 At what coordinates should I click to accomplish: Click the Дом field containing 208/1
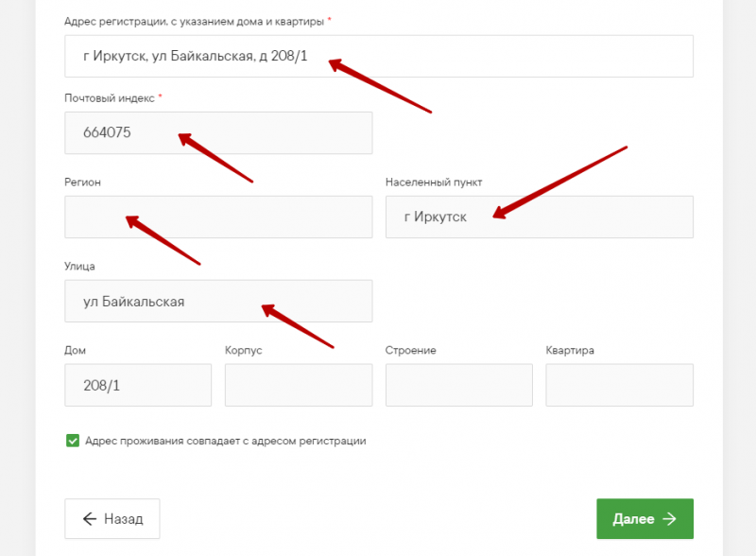137,386
